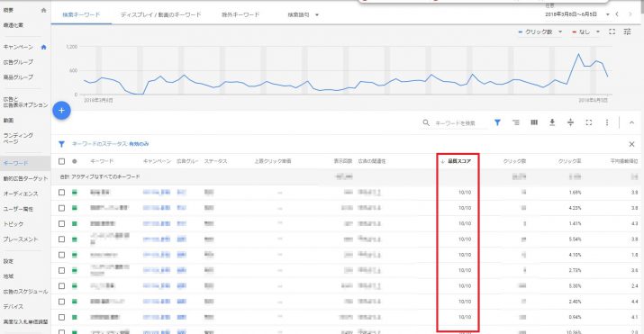Click the status dot column header
This screenshot has height=334, width=644.
click(x=75, y=161)
